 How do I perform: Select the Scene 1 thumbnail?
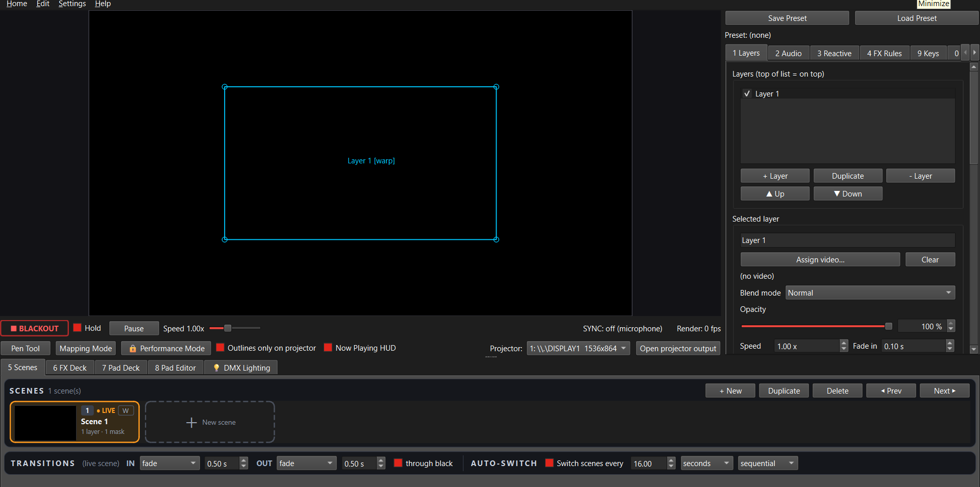click(x=45, y=423)
